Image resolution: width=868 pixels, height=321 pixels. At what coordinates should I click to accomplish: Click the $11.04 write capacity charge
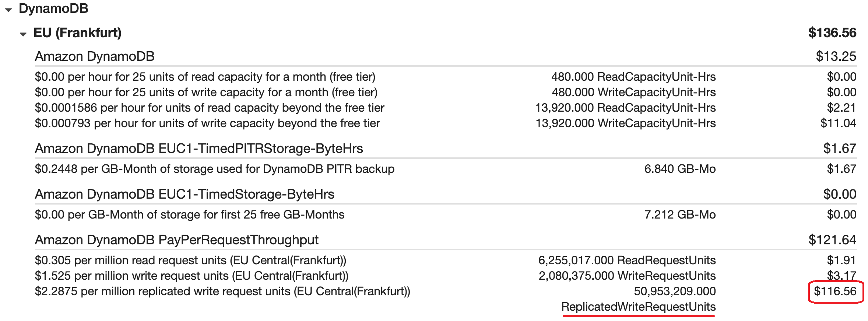838,123
